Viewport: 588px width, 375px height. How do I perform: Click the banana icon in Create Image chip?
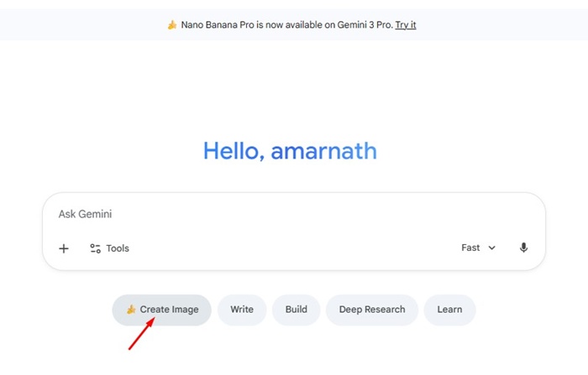[x=131, y=310]
